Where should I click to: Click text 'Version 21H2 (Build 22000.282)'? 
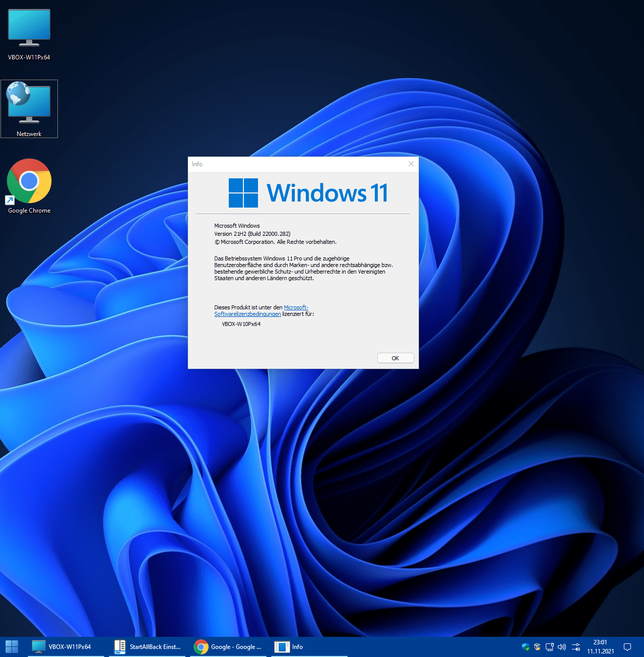(252, 234)
